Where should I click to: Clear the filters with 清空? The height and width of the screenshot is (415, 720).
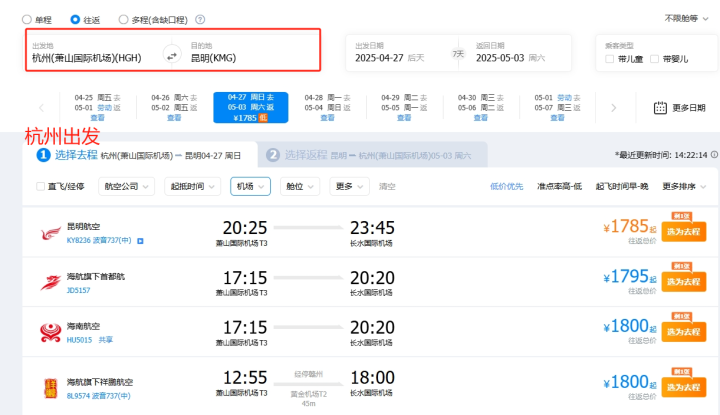387,186
